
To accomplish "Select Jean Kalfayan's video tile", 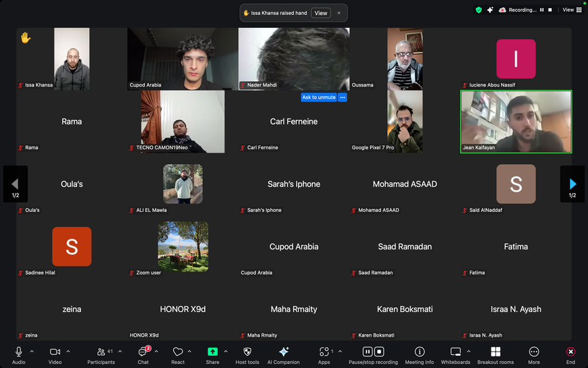I will coord(516,122).
